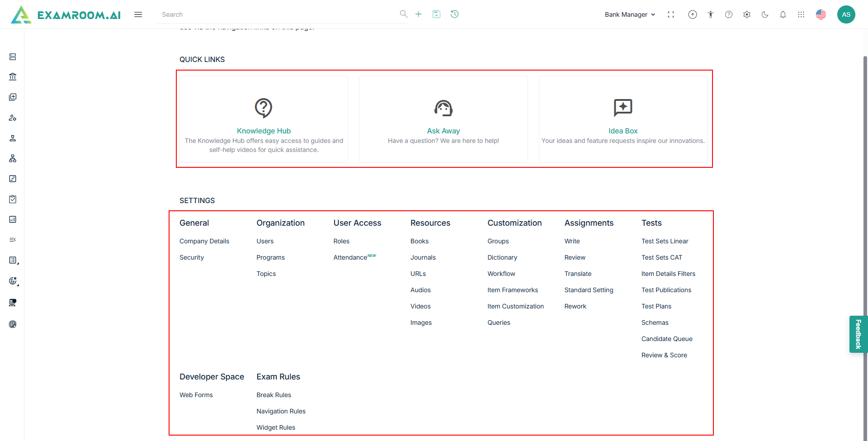Open the AS user profile menu

(846, 14)
